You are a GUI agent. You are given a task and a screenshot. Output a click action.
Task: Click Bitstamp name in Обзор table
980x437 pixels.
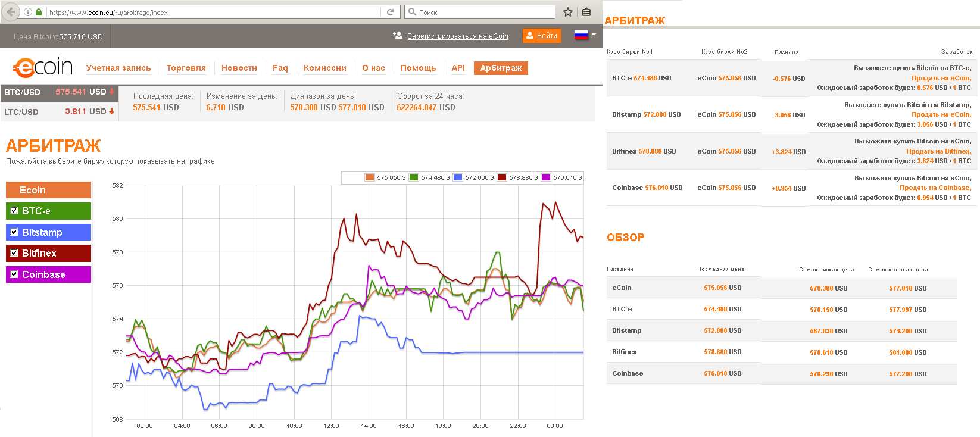click(627, 330)
